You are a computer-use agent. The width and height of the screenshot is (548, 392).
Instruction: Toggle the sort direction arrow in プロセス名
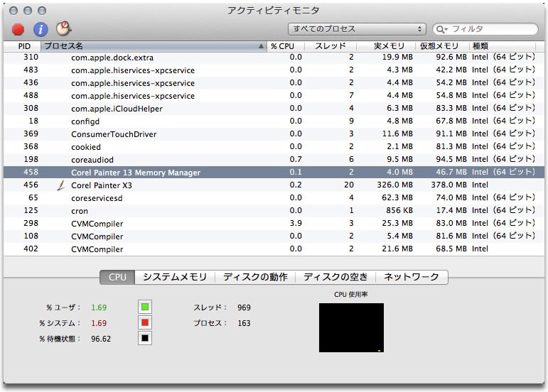(x=261, y=46)
